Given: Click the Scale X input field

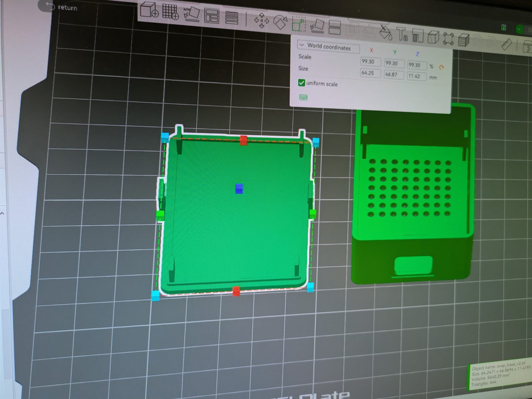Looking at the screenshot, I should tap(370, 61).
